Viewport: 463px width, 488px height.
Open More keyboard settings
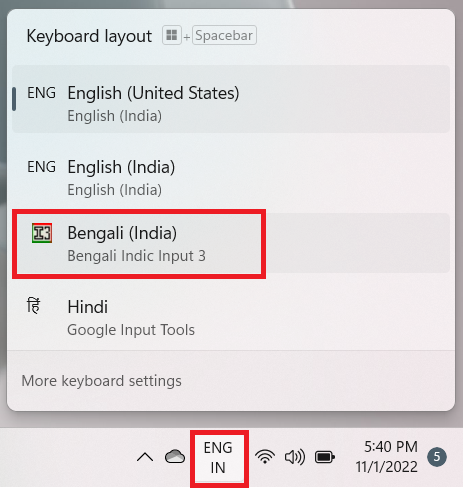(101, 381)
